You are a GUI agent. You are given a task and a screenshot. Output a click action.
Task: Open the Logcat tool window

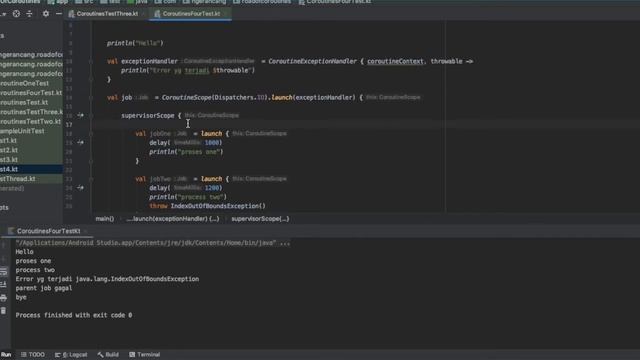(x=71, y=355)
